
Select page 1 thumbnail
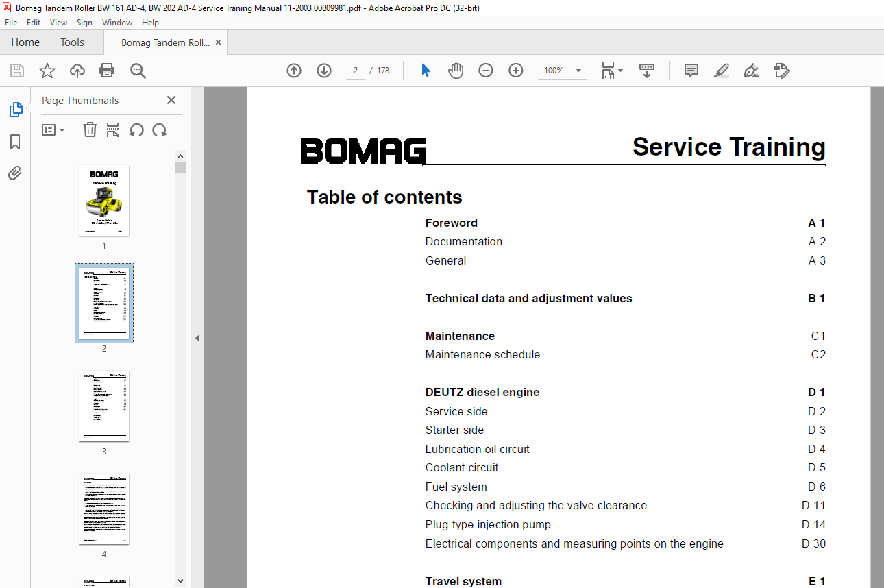point(104,200)
